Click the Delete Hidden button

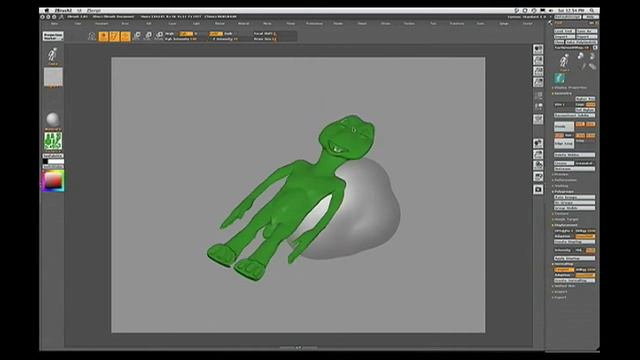click(x=574, y=155)
